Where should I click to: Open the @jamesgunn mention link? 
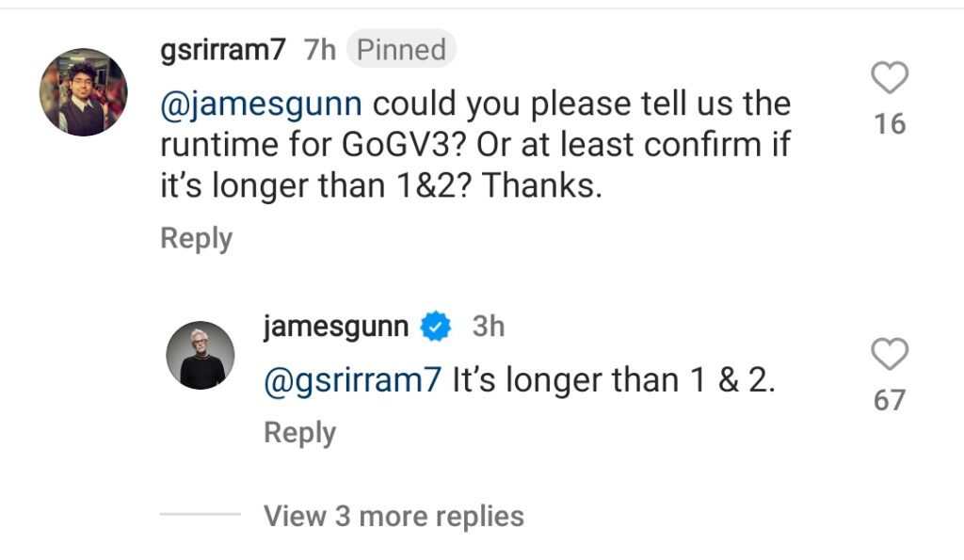click(x=261, y=104)
